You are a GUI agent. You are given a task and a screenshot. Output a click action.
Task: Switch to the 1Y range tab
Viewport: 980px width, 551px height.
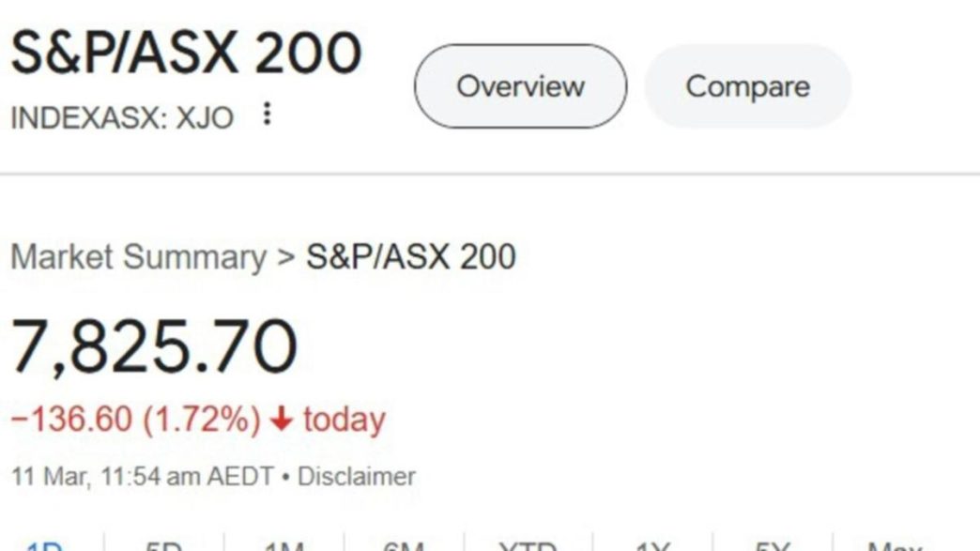click(652, 546)
